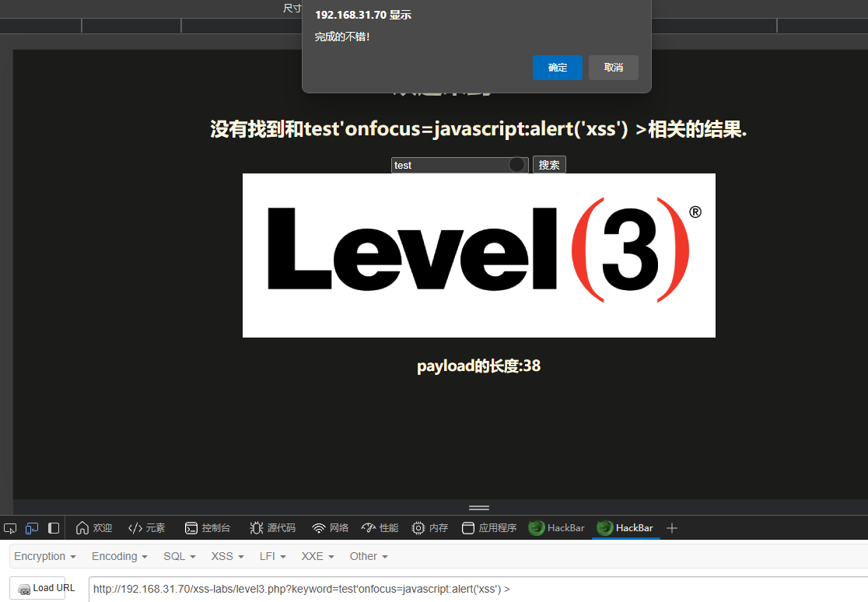This screenshot has height=602, width=868.
Task: Expand the LFI dropdown
Action: (x=272, y=556)
